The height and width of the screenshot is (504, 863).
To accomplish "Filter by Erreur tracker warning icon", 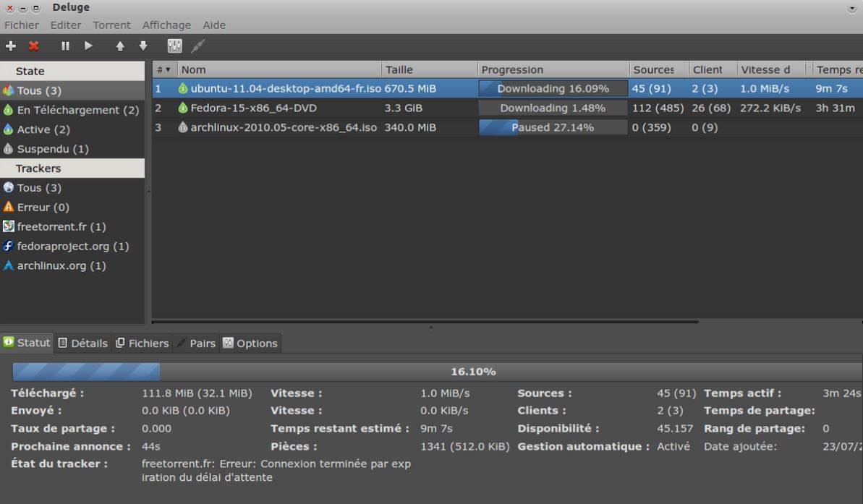I will pos(9,208).
